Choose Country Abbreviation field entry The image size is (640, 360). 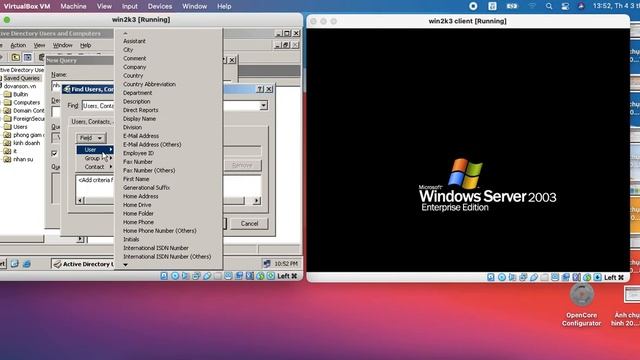(x=150, y=84)
